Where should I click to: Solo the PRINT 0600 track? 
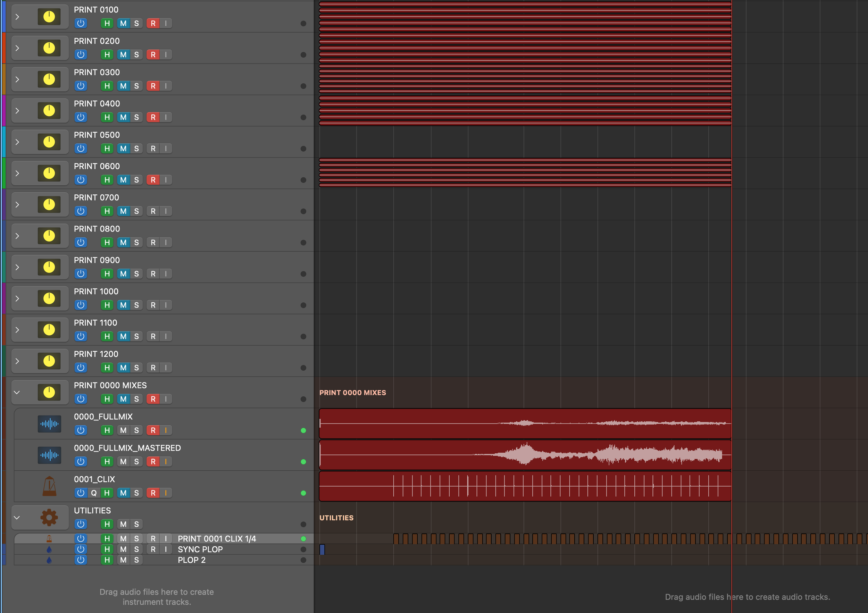pos(136,180)
